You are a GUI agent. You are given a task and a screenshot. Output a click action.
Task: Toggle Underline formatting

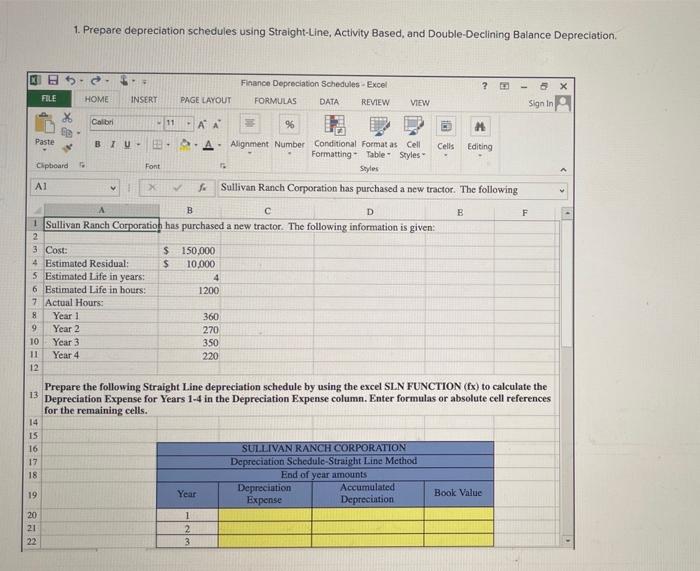click(x=127, y=144)
